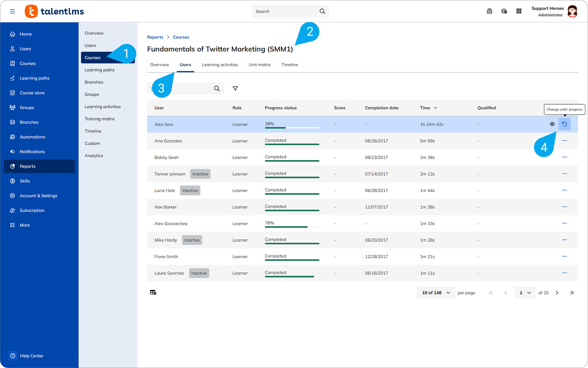Click Change units' progress for Alex Sero
Viewport: 588px width, 368px height.
(564, 124)
